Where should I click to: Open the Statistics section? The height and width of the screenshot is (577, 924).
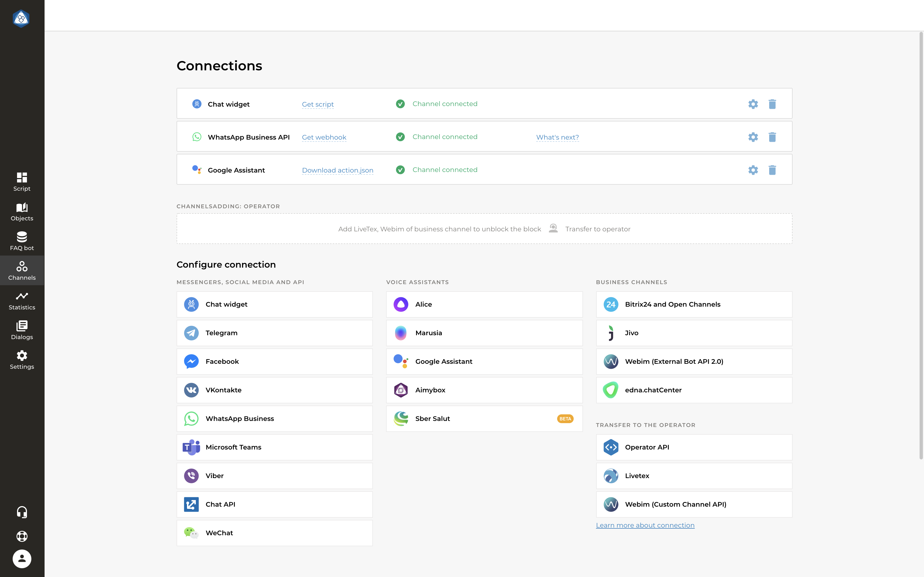[x=22, y=301]
